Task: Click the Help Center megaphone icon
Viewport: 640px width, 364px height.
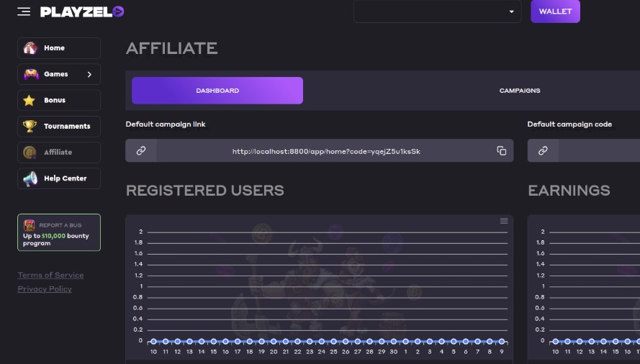Action: [30, 178]
